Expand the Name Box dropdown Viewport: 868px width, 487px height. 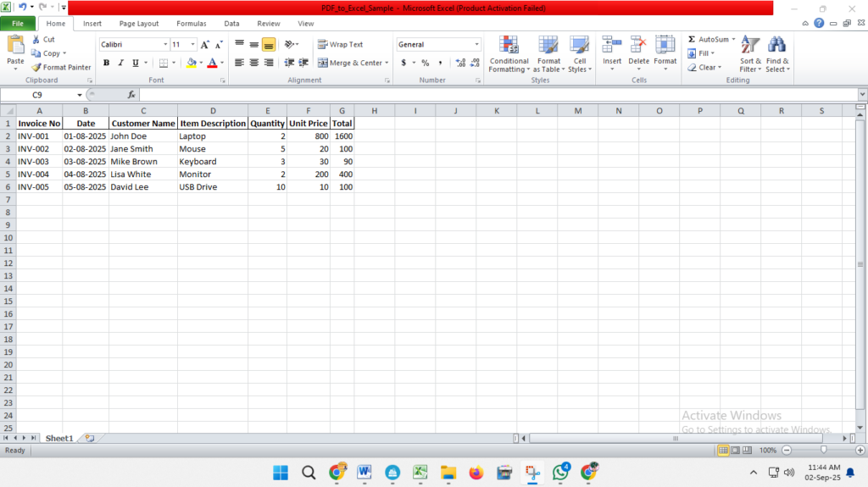click(x=80, y=95)
